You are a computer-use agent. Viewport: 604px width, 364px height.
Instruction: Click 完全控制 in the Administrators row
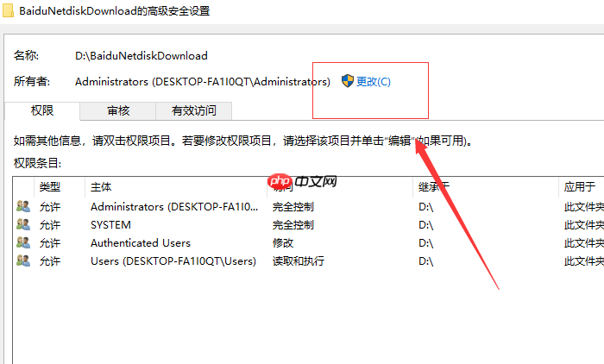[x=293, y=207]
